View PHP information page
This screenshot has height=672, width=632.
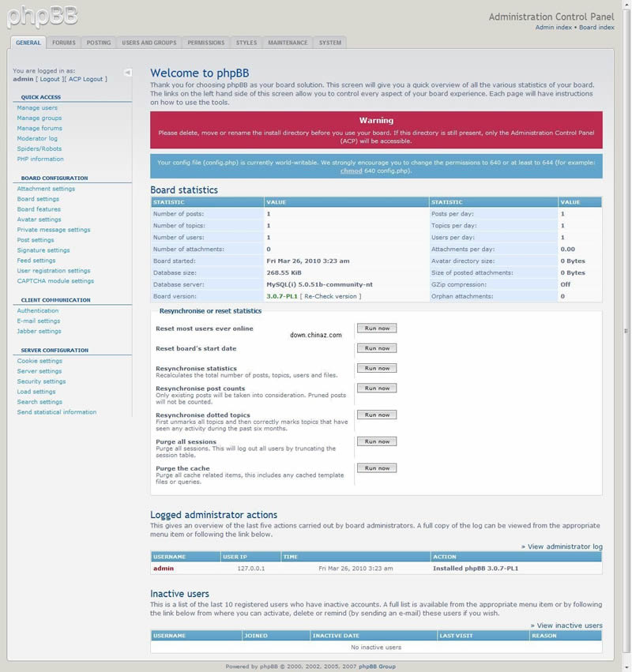click(x=40, y=159)
